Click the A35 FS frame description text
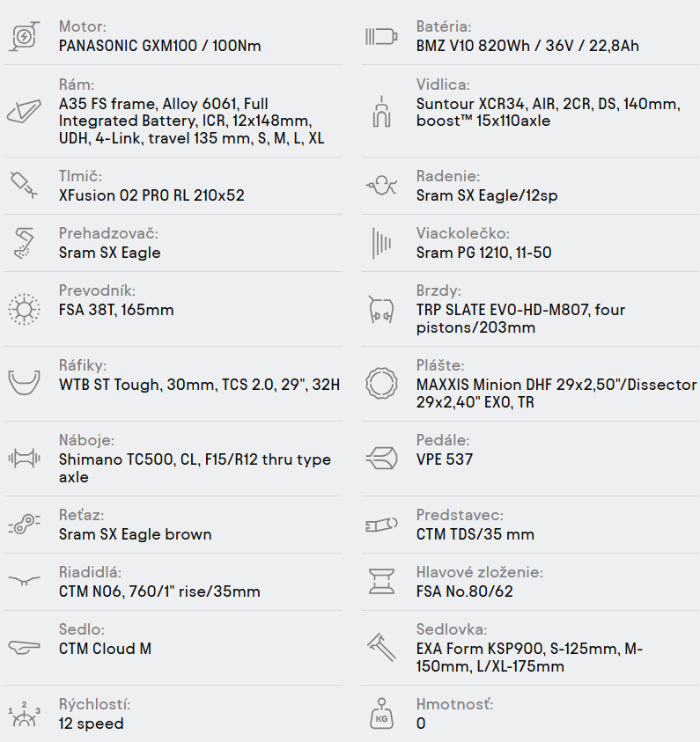This screenshot has width=700, height=742. [191, 121]
